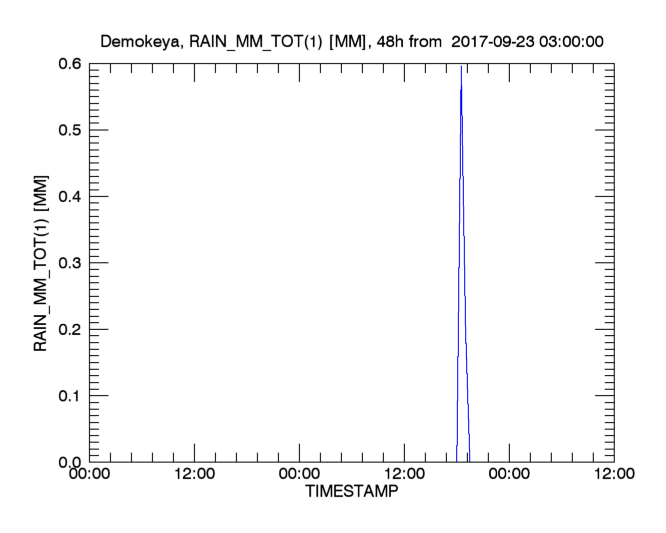Click the 0.5 y-axis tick label
Image resolution: width=666 pixels, height=533 pixels.
point(70,130)
